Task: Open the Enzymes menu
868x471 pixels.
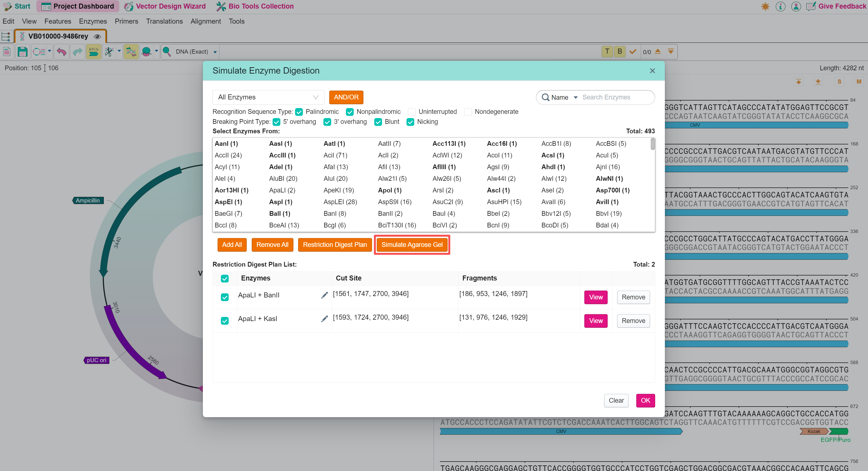Action: click(93, 21)
